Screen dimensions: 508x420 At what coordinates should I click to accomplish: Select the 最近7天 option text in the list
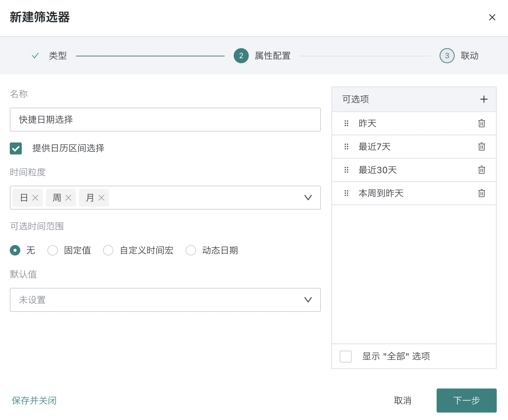tap(375, 147)
